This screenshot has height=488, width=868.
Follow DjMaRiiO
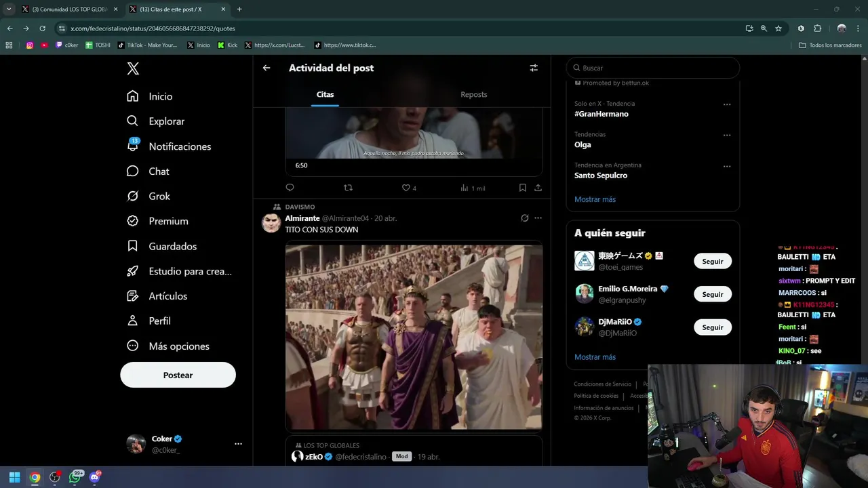tap(713, 327)
